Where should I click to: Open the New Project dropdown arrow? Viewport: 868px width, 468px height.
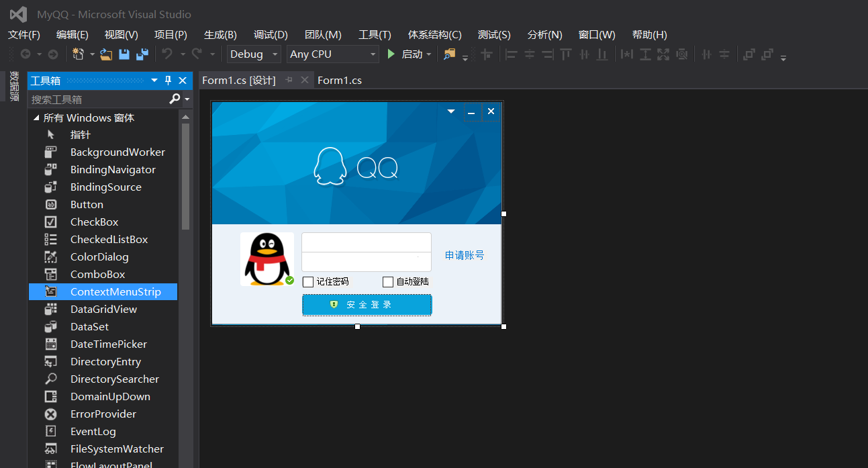coord(91,54)
